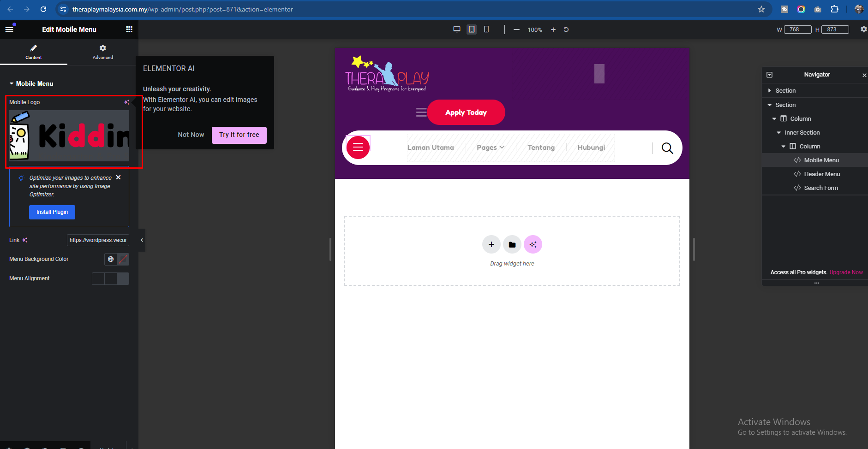Viewport: 868px width, 449px height.
Task: Switch to mobile responsive view
Action: (x=486, y=30)
